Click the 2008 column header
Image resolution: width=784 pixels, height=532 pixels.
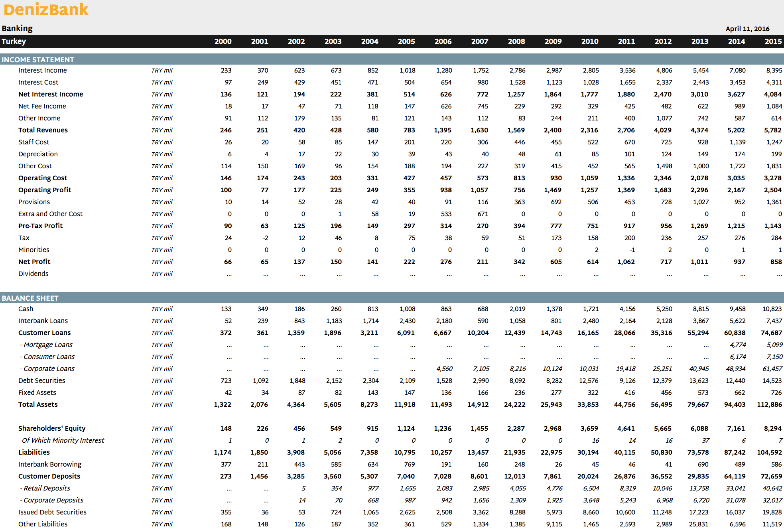516,41
